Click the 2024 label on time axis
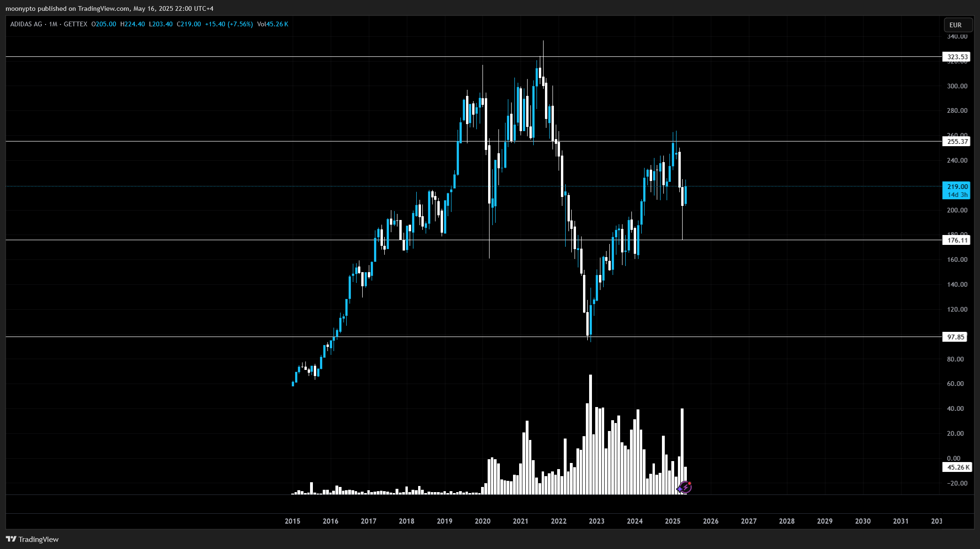Image resolution: width=980 pixels, height=549 pixels. (635, 521)
